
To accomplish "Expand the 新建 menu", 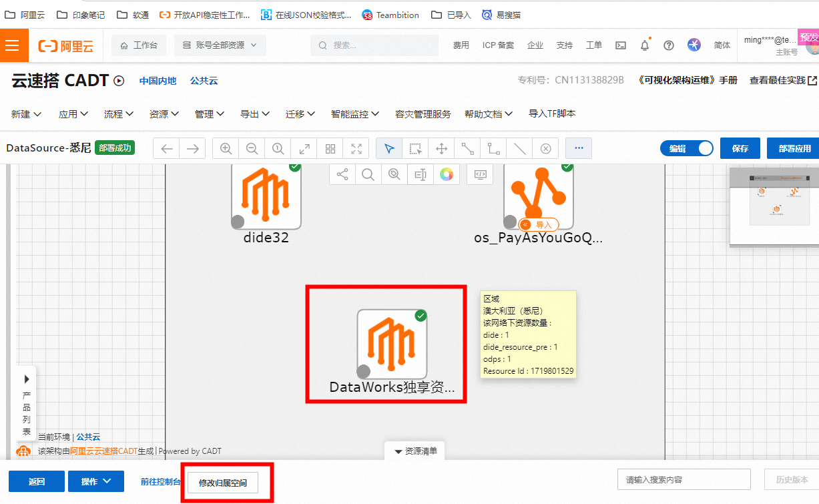I will pyautogui.click(x=27, y=114).
